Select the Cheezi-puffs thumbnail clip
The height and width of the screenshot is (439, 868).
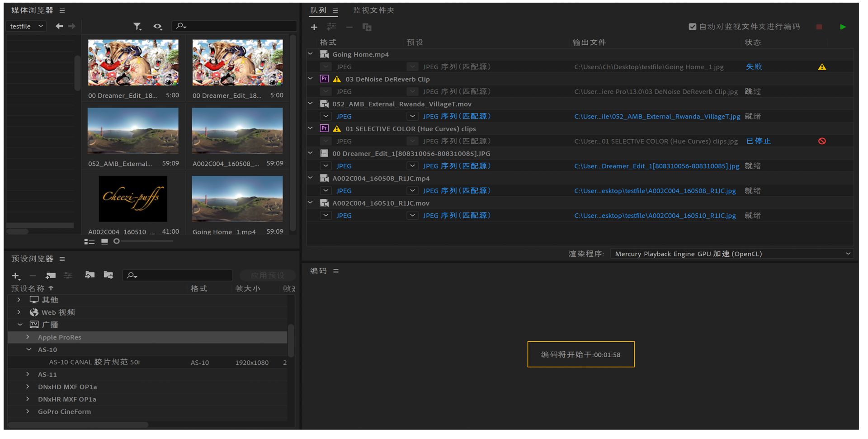(133, 199)
